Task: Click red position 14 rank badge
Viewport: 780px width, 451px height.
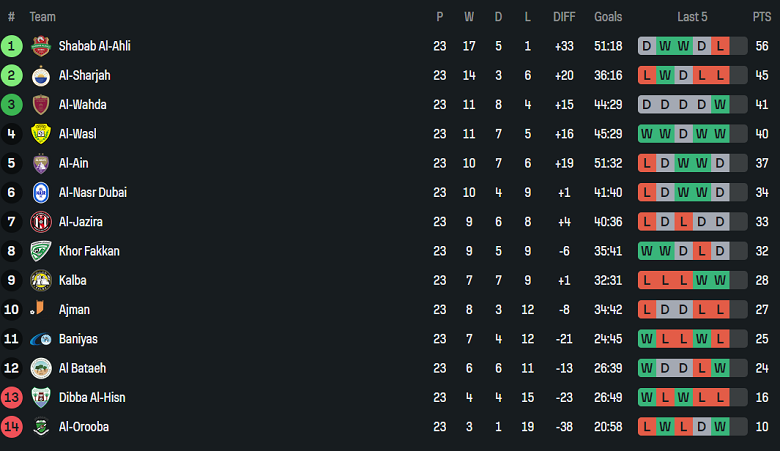Action: coord(12,427)
